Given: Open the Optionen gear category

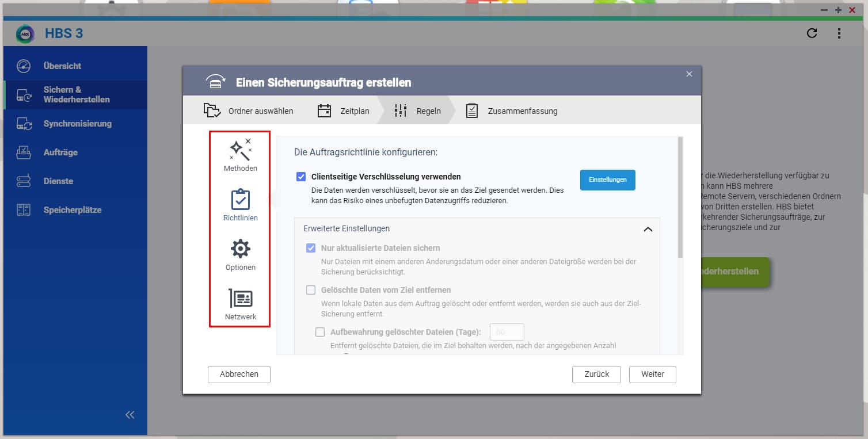Looking at the screenshot, I should 241,254.
